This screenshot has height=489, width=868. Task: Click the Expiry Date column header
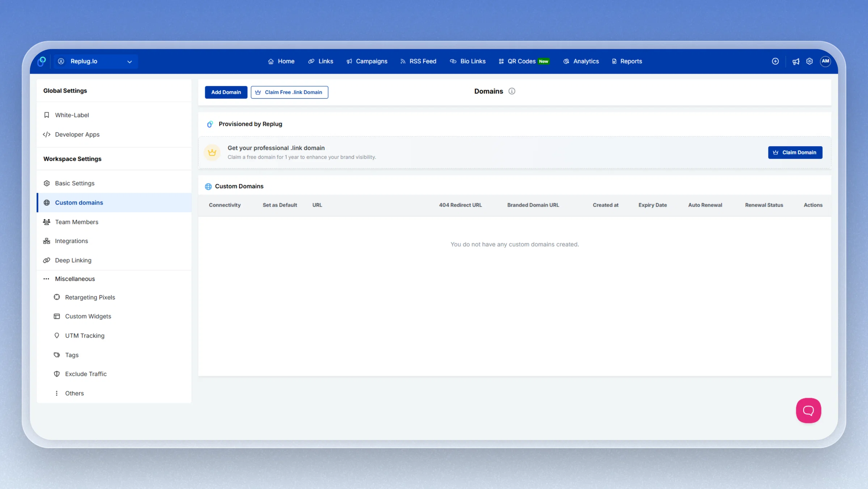pos(652,205)
